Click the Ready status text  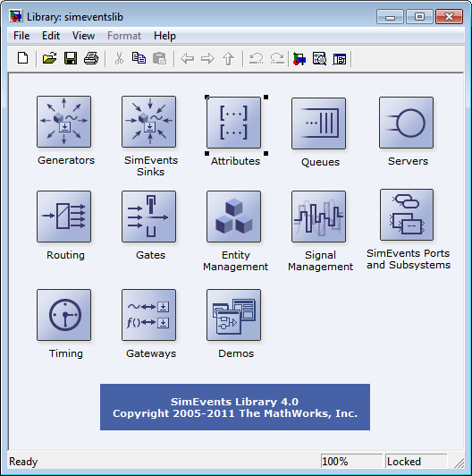23,462
